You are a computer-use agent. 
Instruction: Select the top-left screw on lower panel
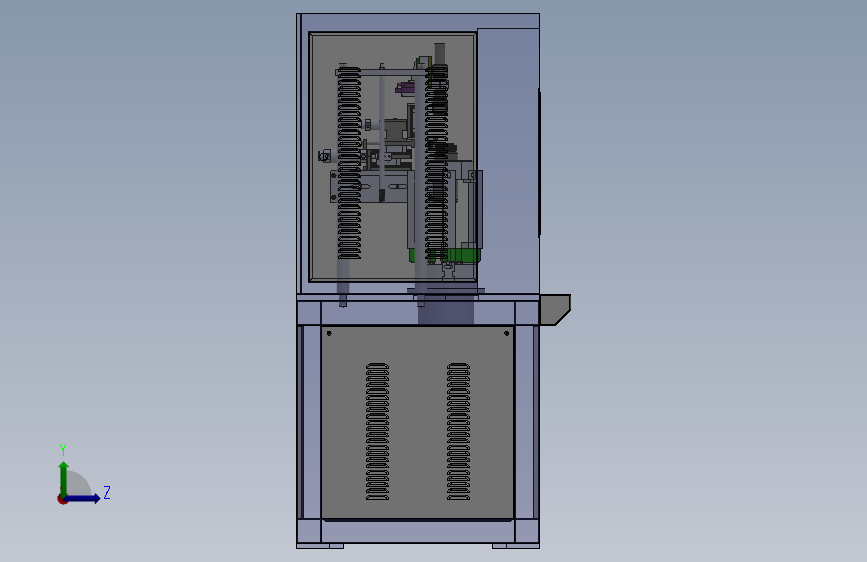click(x=330, y=334)
